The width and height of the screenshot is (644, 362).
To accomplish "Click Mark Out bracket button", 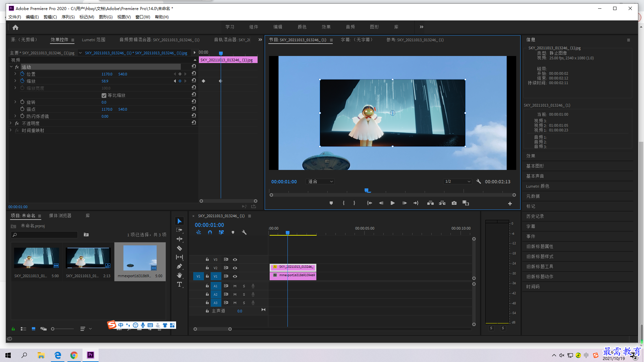I will (354, 203).
